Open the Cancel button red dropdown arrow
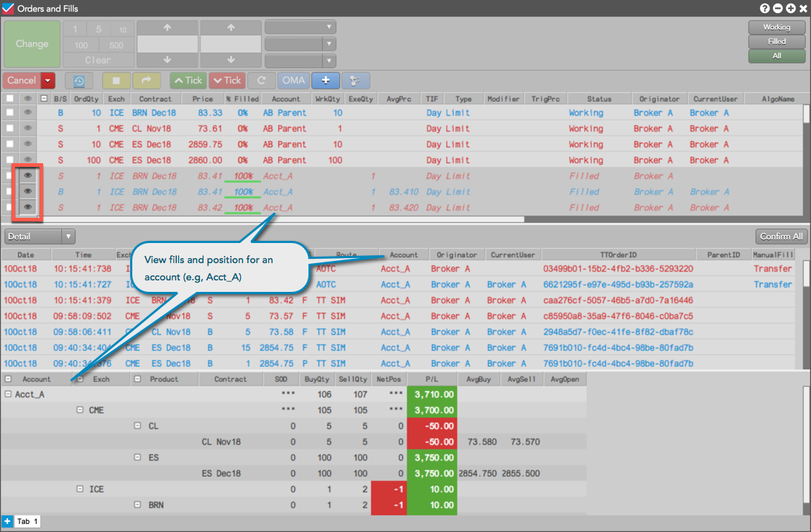Viewport: 811px width, 532px height. click(x=47, y=81)
